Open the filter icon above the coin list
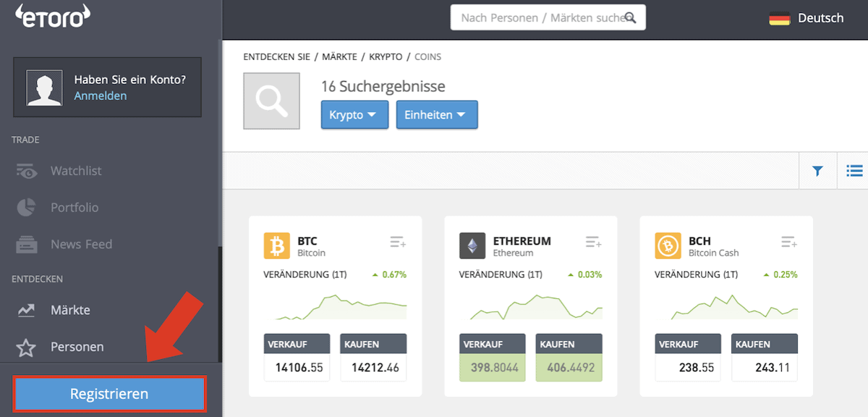This screenshot has height=417, width=868. click(817, 170)
